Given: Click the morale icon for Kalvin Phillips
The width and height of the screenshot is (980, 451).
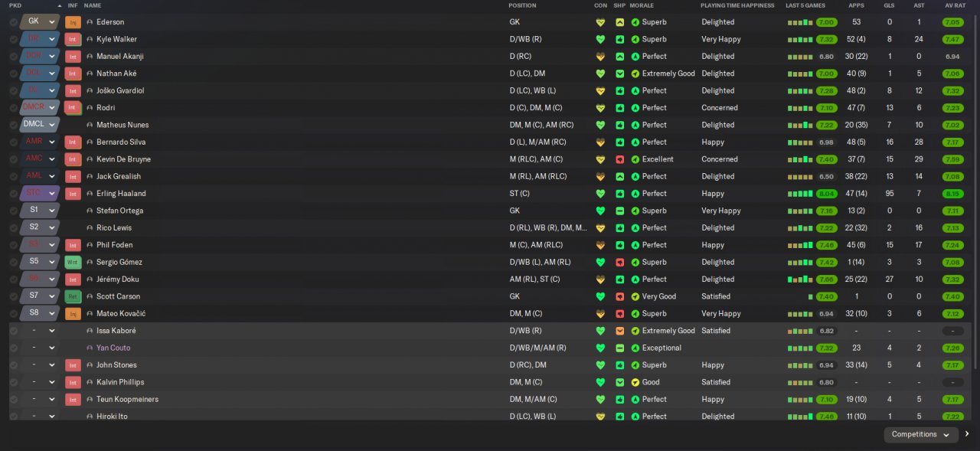Looking at the screenshot, I should click(635, 382).
